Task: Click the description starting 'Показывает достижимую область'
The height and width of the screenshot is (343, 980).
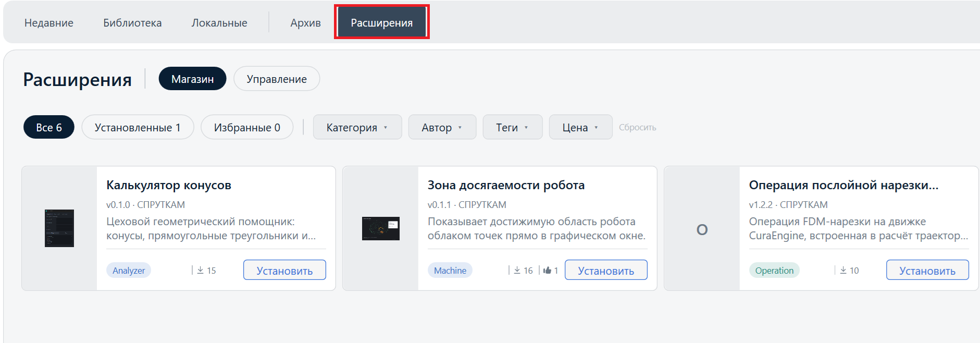Action: pos(537,228)
